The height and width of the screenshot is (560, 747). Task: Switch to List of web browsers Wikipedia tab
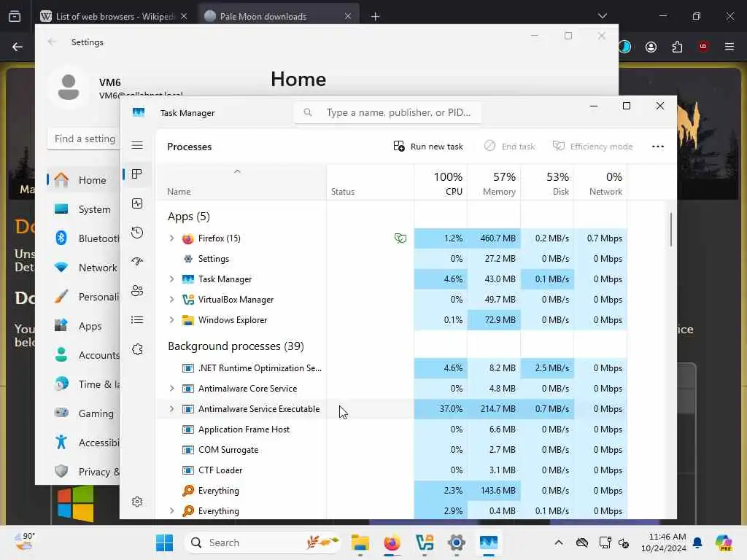pyautogui.click(x=113, y=16)
